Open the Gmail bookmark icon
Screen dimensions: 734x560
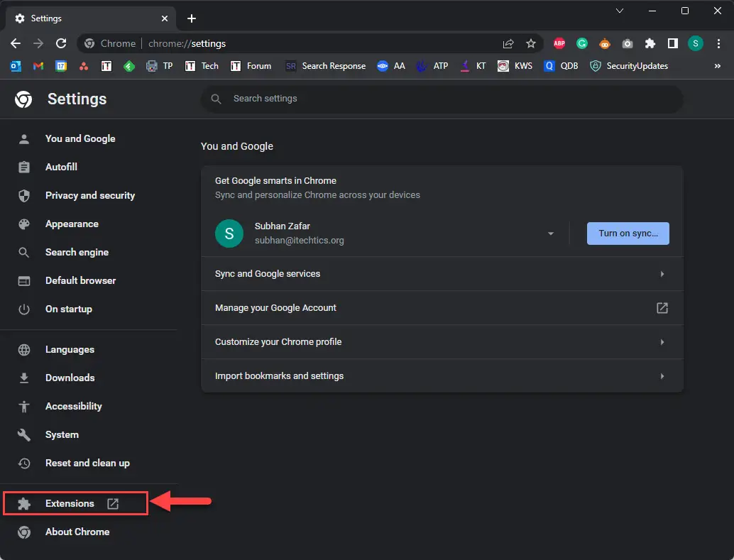point(38,66)
